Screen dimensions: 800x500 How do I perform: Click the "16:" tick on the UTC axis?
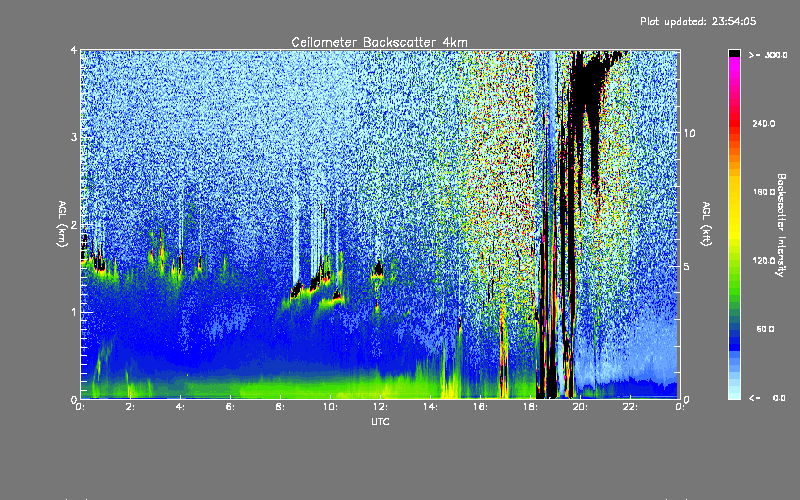[x=480, y=407]
